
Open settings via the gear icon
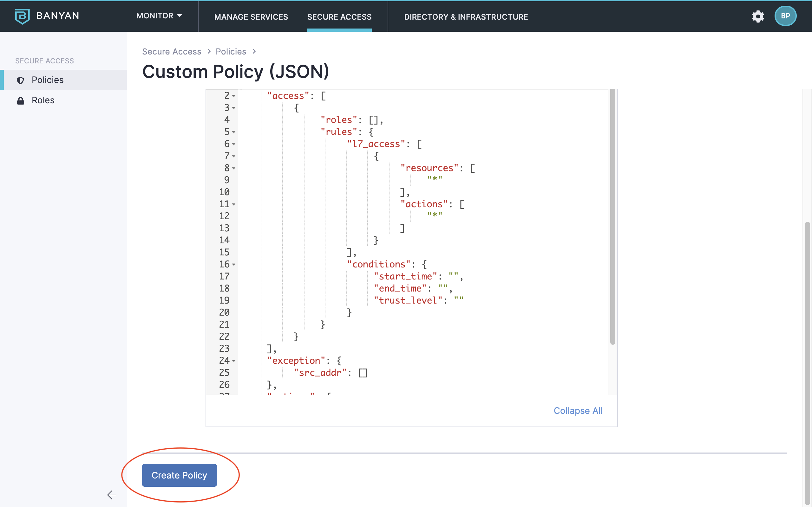758,16
